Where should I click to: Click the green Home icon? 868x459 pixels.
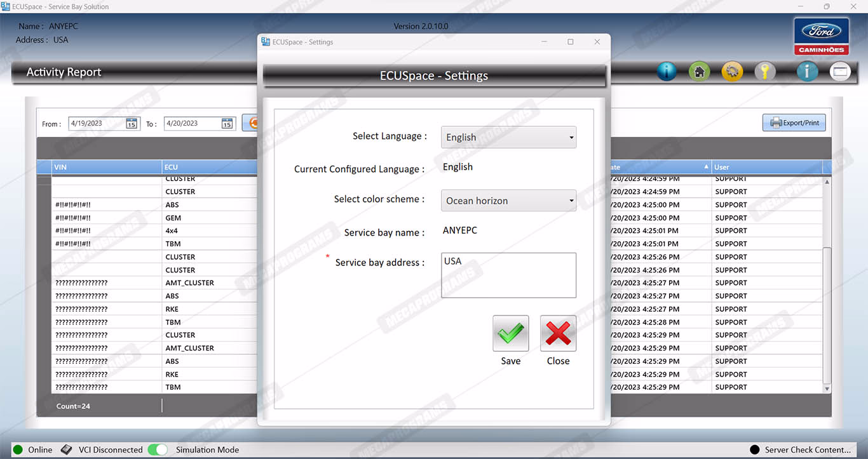pyautogui.click(x=700, y=72)
